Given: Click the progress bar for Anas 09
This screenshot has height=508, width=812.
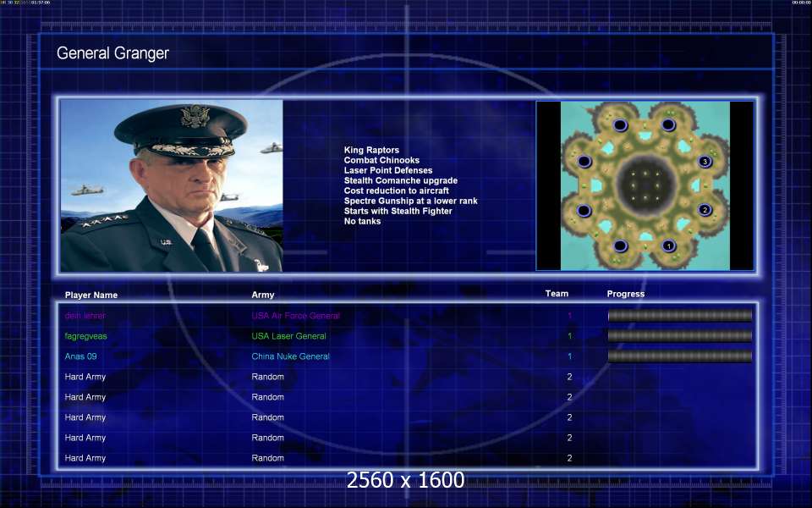Looking at the screenshot, I should [680, 356].
